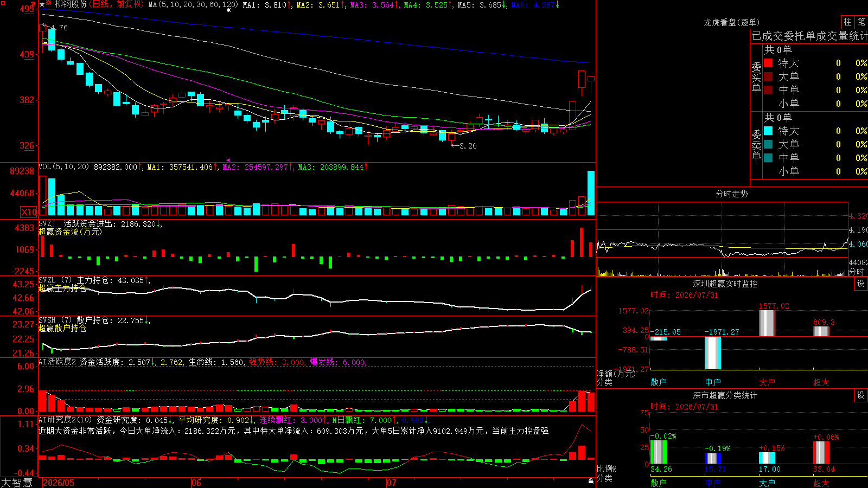The image size is (868, 488).
Task: Open 设 settings for 深市超赢分类统计
Action: tap(861, 395)
